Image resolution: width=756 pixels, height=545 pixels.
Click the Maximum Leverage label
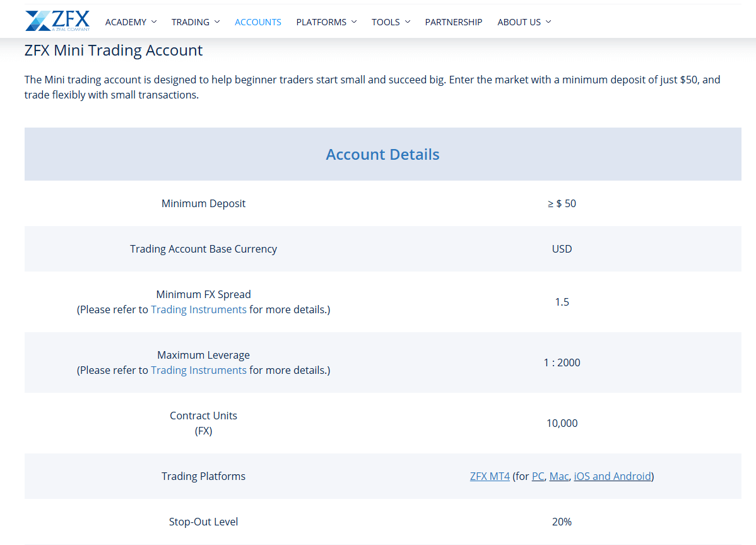tap(203, 355)
